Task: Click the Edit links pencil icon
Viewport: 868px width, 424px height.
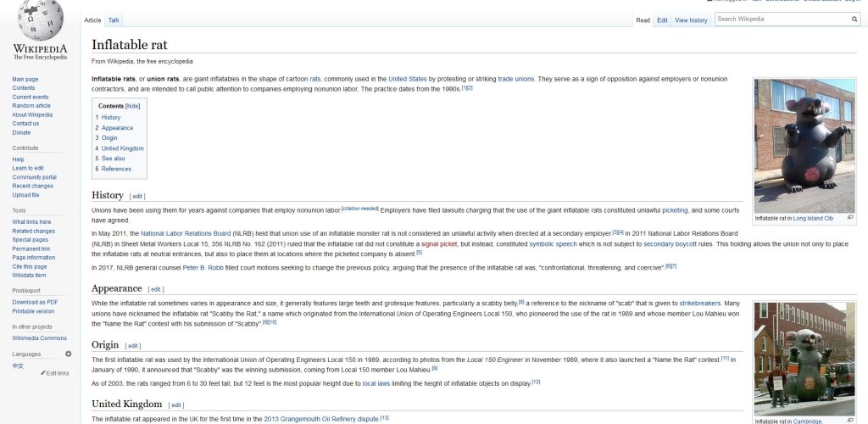Action: point(45,373)
